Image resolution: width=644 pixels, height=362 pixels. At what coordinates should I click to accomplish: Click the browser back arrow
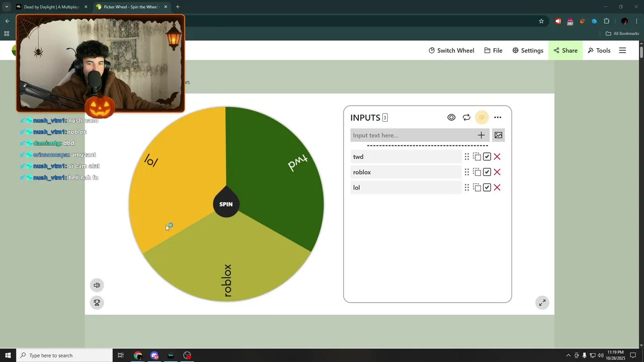coord(7,21)
